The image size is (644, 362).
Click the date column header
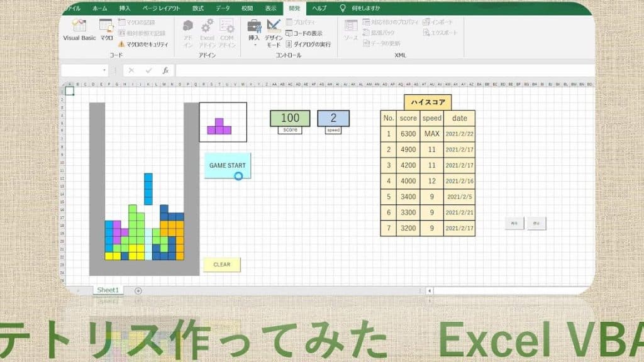click(460, 118)
